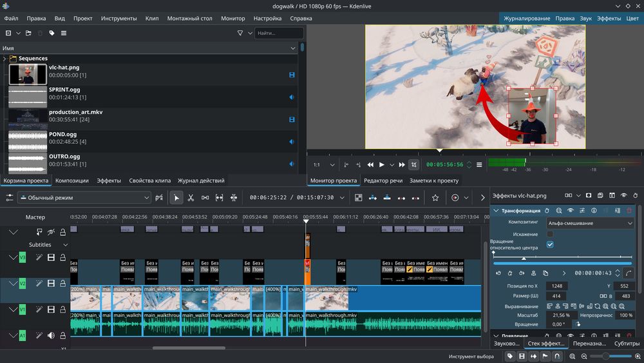
Task: Expand the Subtitles dropdown arrow
Action: [x=65, y=244]
